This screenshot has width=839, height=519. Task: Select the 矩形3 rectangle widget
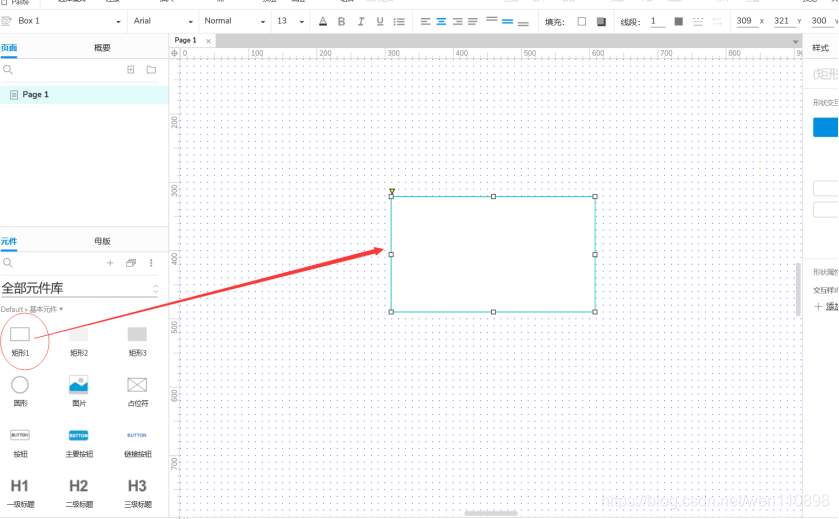(137, 340)
